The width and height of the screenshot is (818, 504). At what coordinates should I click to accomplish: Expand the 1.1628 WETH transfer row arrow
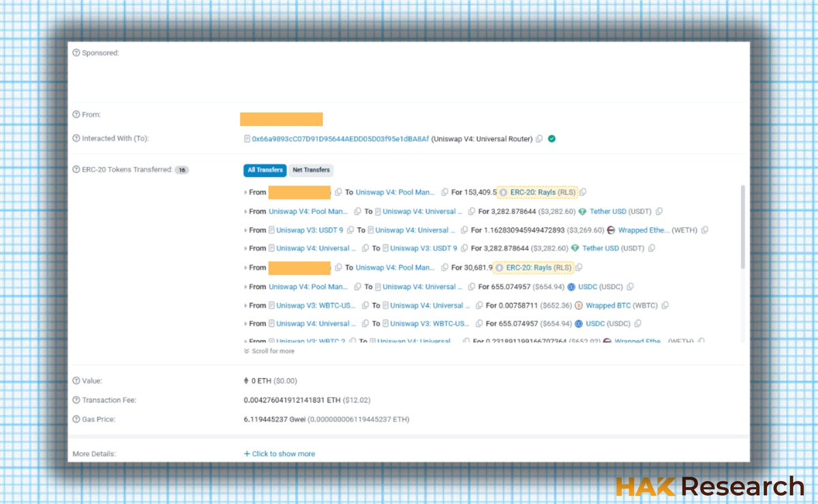245,231
